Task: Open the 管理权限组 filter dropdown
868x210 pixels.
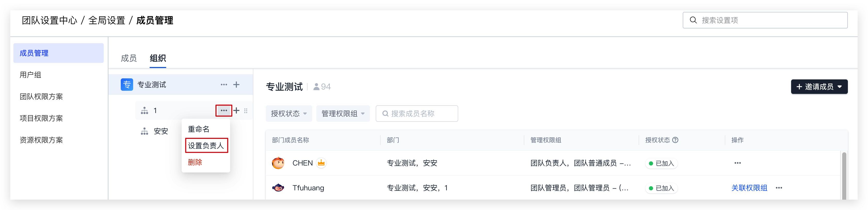Action: [x=343, y=114]
